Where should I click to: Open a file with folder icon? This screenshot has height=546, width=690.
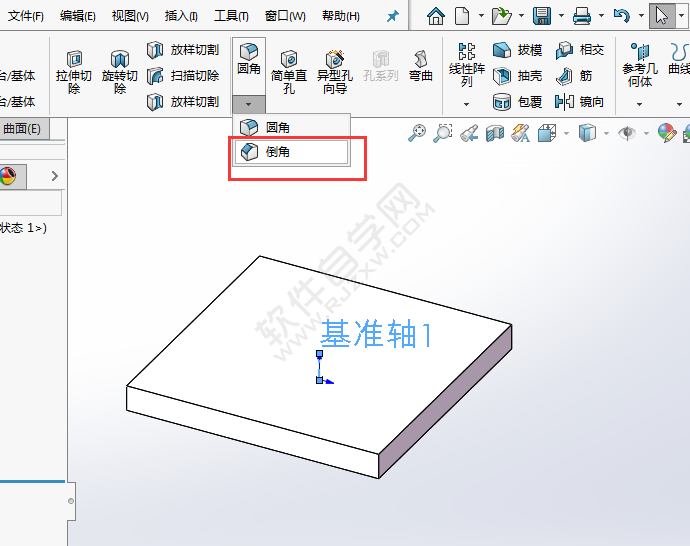pos(501,16)
